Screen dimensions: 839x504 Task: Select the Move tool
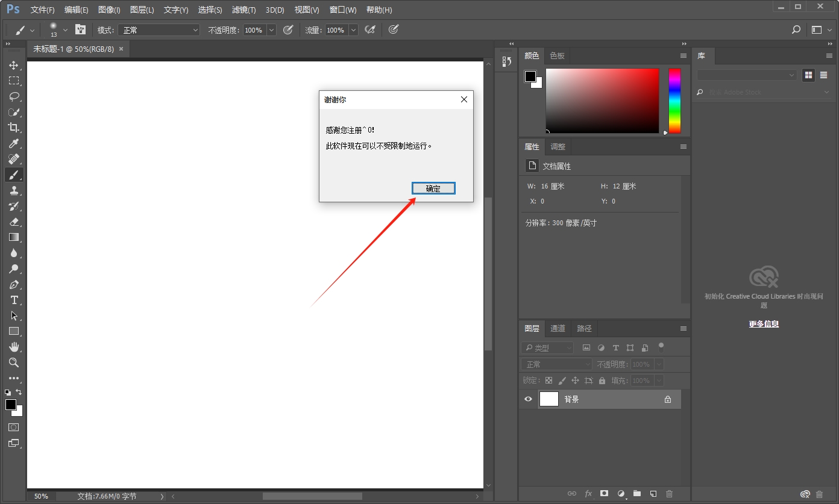click(x=14, y=66)
